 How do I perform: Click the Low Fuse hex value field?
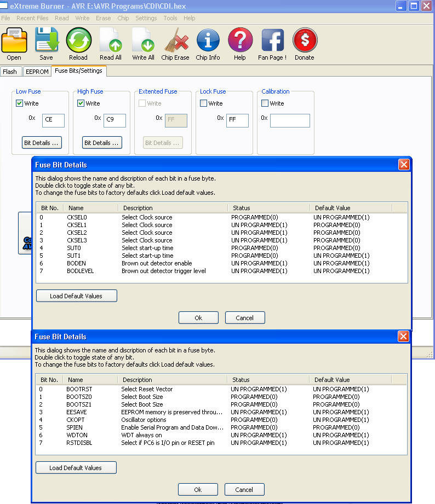(x=53, y=120)
